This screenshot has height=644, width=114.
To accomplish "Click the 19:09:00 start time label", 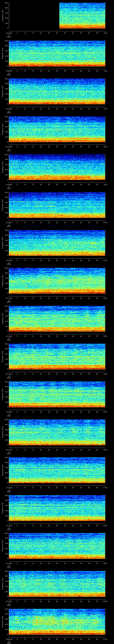I will tap(9, 223).
